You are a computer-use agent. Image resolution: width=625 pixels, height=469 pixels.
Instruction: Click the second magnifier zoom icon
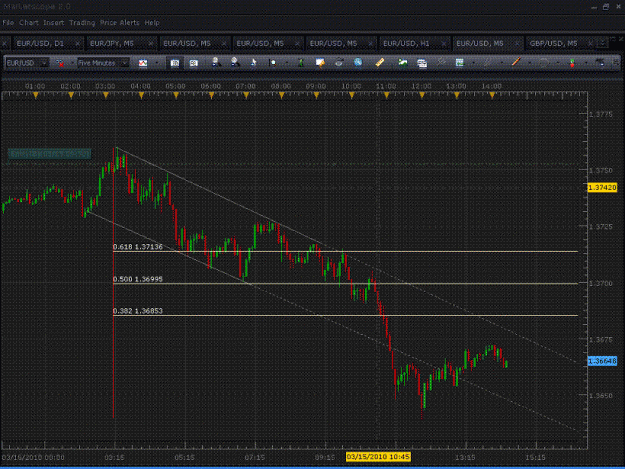coord(235,62)
